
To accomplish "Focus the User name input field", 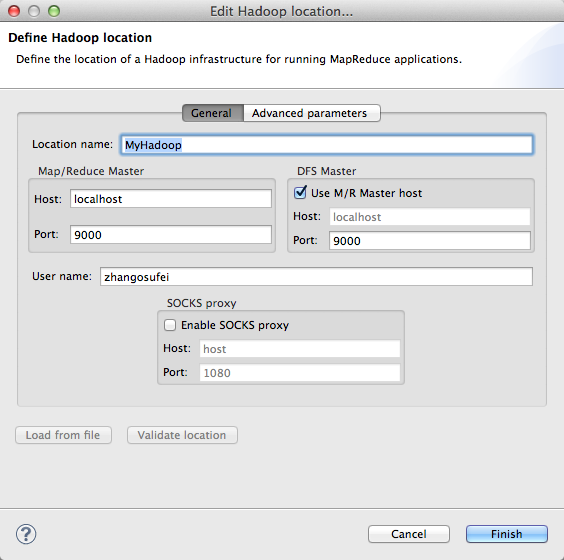I will click(x=316, y=277).
